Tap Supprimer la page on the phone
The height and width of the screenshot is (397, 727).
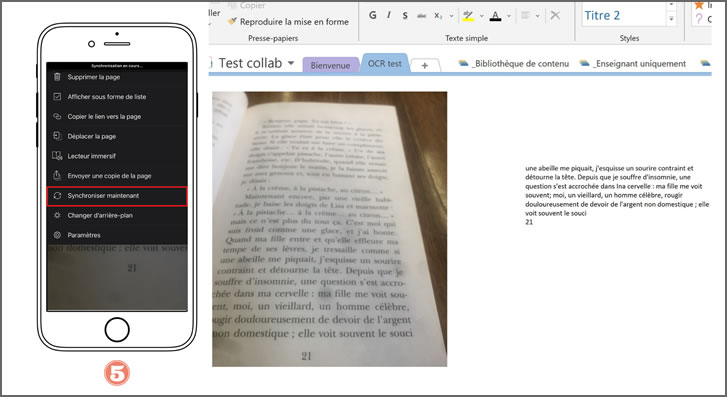pyautogui.click(x=117, y=77)
